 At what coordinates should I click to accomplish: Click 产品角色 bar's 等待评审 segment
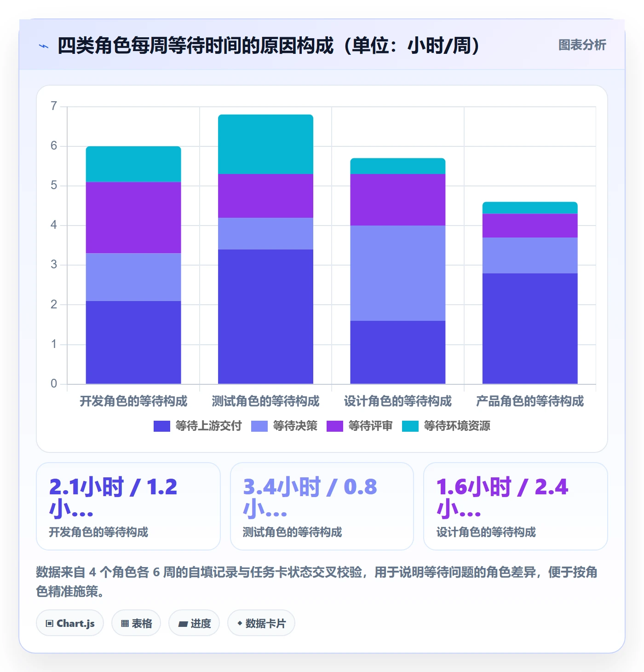tap(530, 226)
